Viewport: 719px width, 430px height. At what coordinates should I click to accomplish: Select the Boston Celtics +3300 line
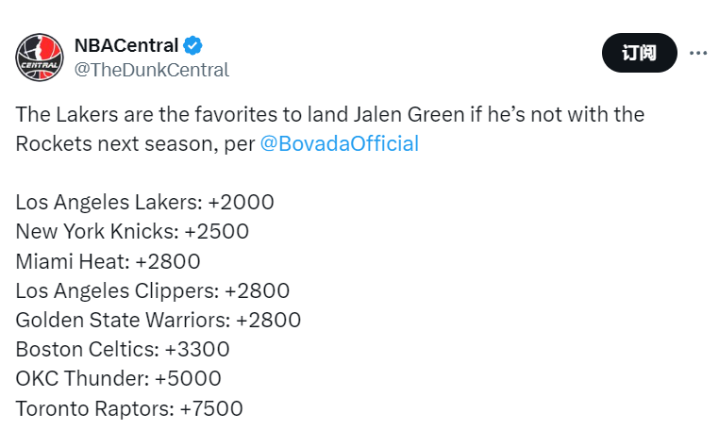(x=122, y=349)
